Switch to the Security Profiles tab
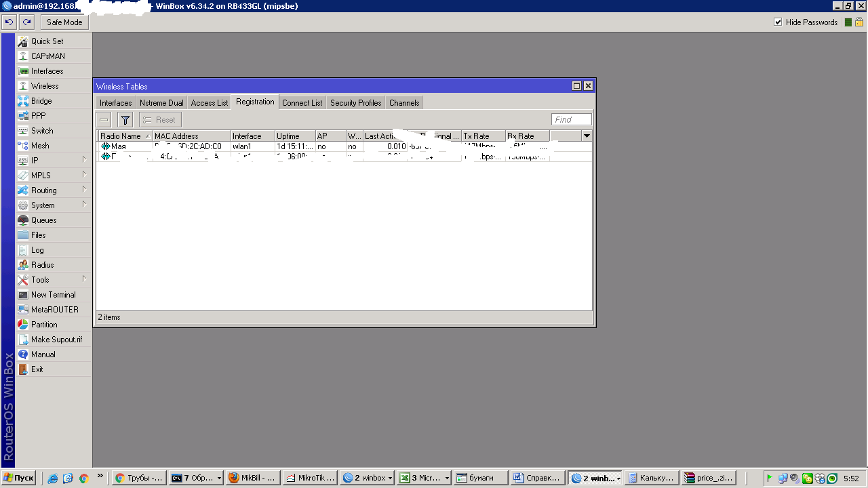868x488 pixels. pos(355,103)
